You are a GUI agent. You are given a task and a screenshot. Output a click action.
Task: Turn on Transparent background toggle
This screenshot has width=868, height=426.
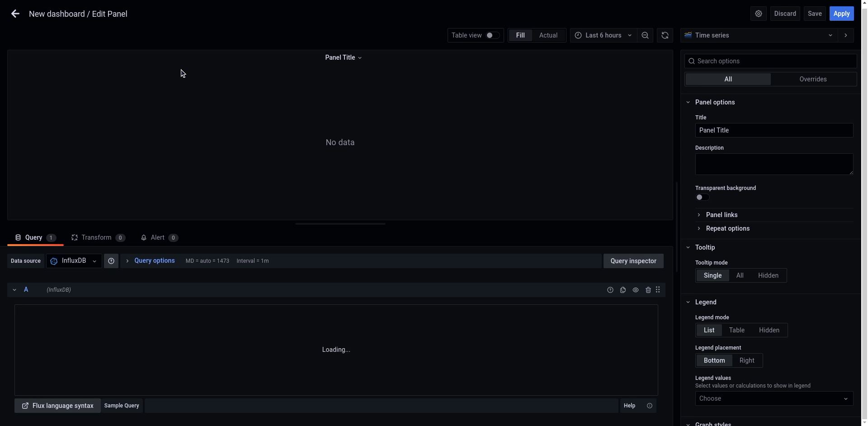click(x=702, y=197)
